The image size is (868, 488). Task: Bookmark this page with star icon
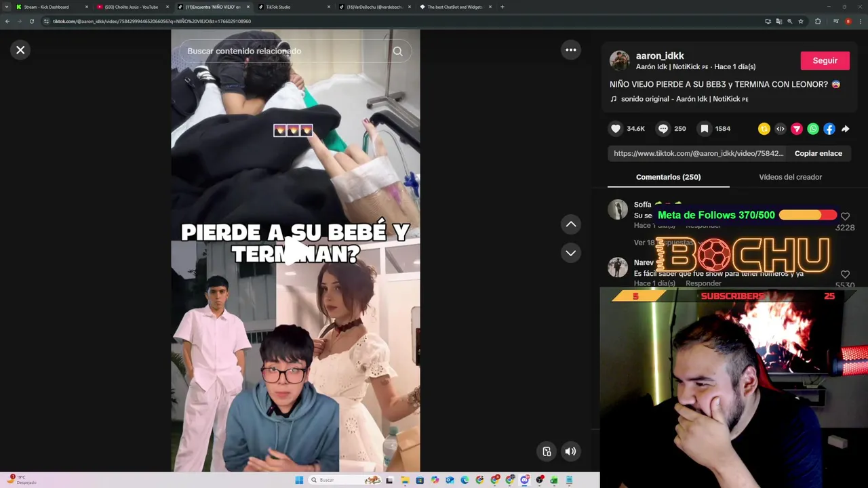[801, 21]
